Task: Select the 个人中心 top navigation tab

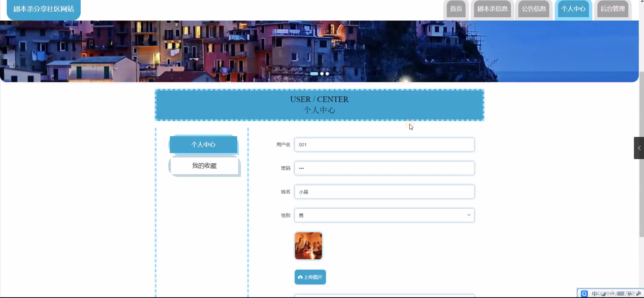Action: point(573,9)
